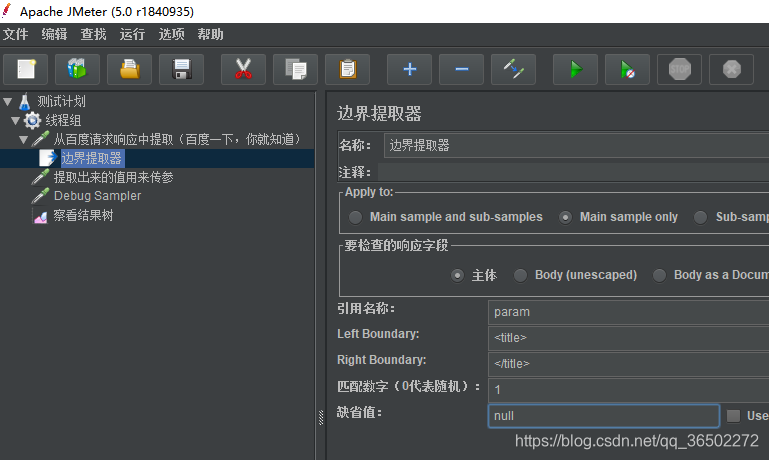
Task: Select Body (unescaped) radio button
Action: coord(520,275)
